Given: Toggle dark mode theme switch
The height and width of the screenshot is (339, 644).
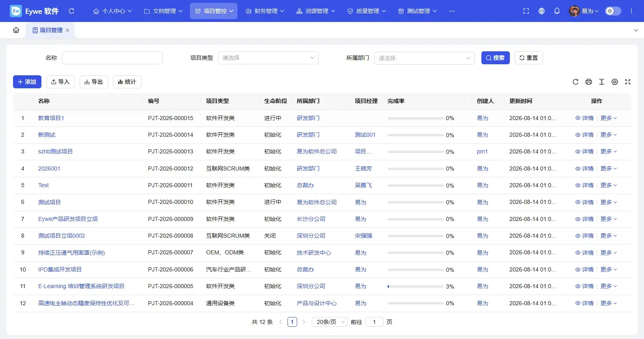Looking at the screenshot, I should tap(613, 11).
